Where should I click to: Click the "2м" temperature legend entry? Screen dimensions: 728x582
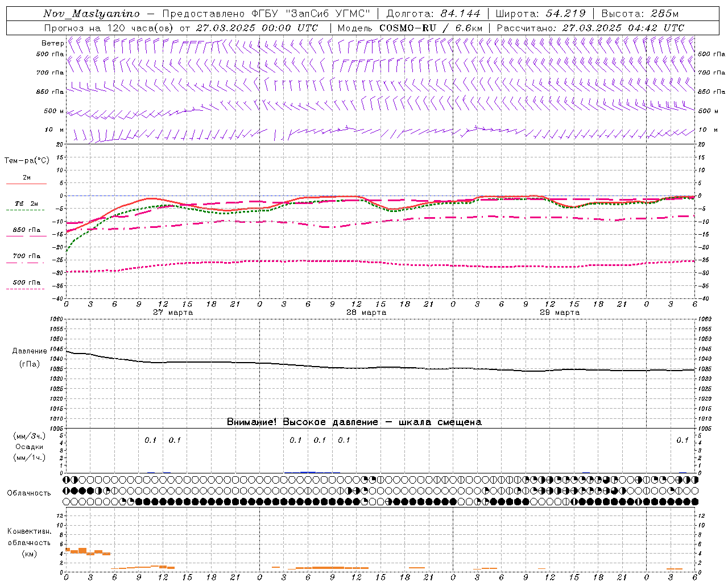tap(27, 177)
